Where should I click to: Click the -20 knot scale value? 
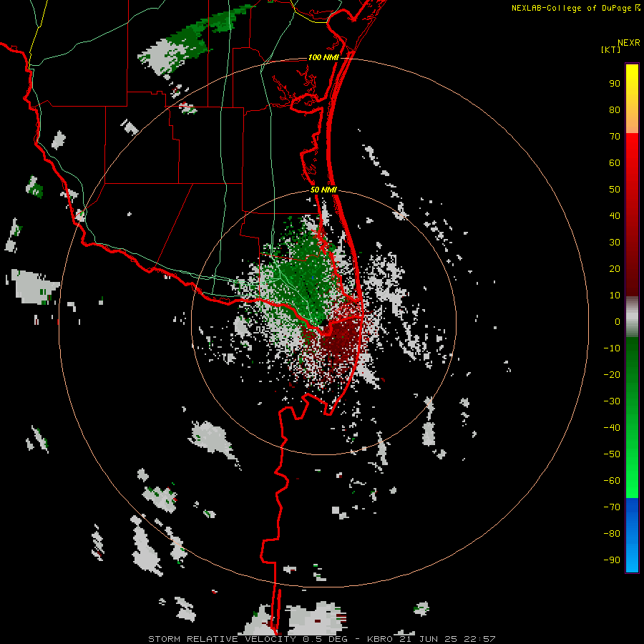point(612,374)
